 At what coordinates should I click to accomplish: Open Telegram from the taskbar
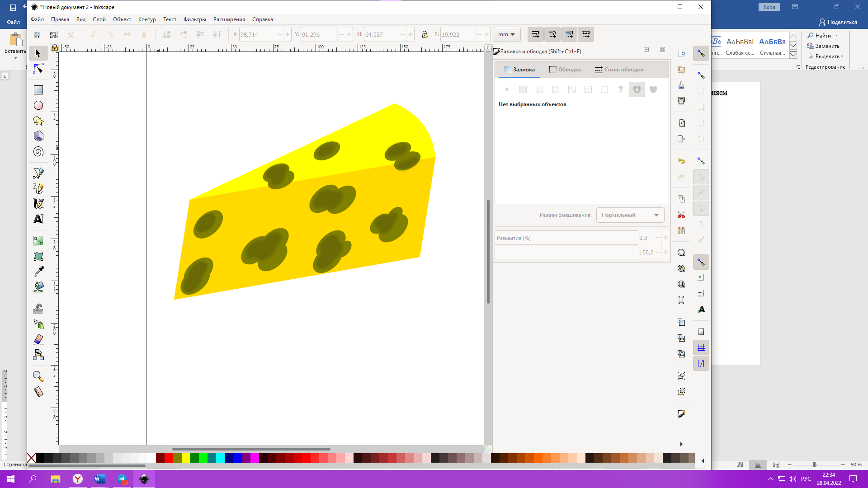point(122,479)
